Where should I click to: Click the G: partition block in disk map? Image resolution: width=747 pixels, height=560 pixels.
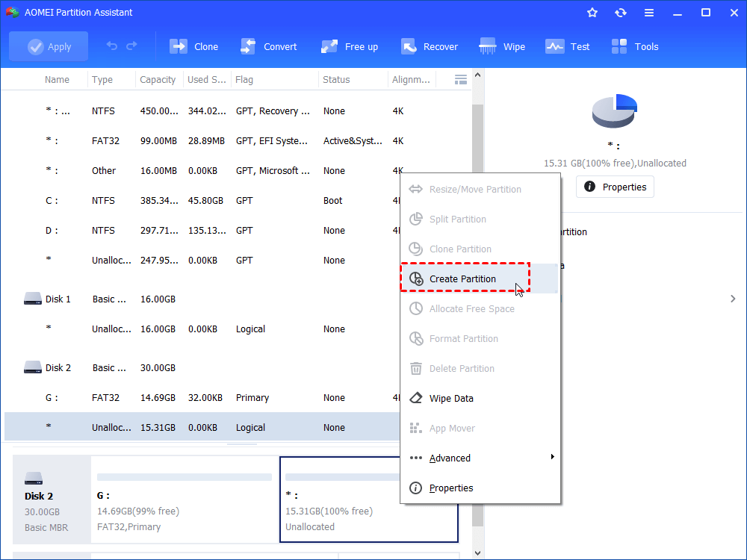pos(185,500)
